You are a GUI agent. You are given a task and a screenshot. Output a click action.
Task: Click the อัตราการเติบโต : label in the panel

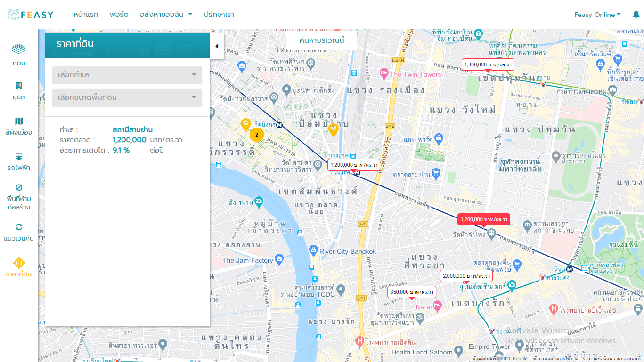[84, 150]
